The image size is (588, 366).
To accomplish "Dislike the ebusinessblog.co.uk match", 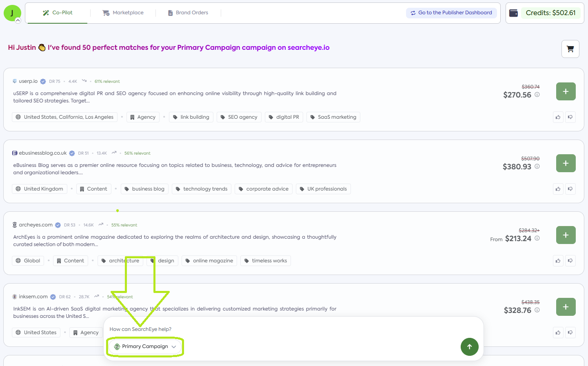I will (x=570, y=189).
